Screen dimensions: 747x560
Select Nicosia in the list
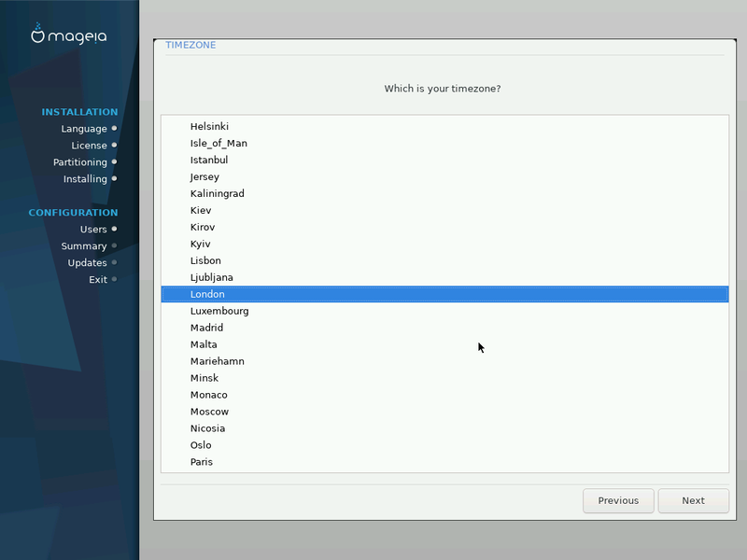click(445, 428)
